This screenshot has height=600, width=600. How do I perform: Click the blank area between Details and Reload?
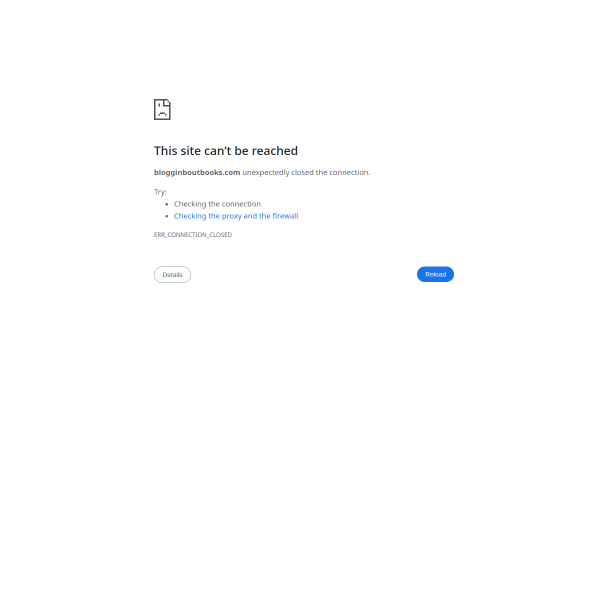[x=304, y=275]
